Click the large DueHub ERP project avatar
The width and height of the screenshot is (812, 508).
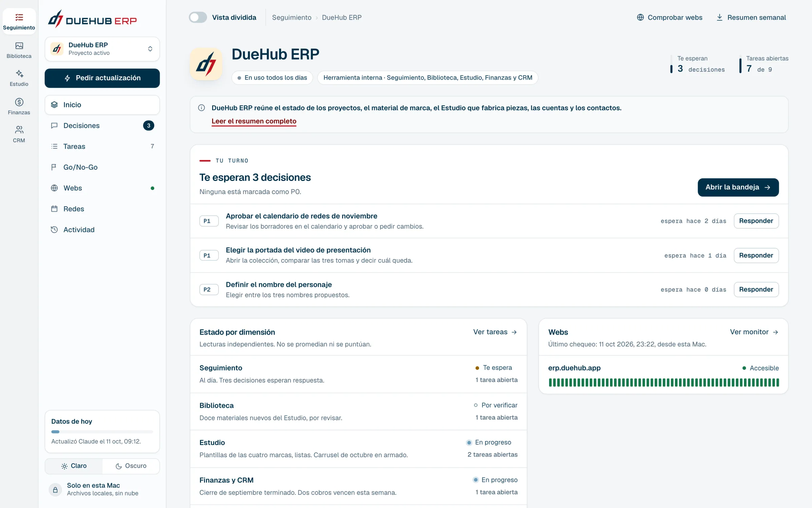[x=206, y=64]
